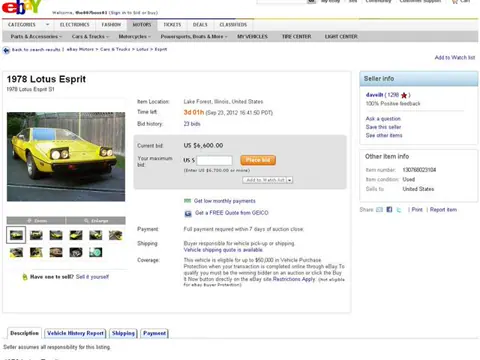Open the Electronics tab

[75, 25]
